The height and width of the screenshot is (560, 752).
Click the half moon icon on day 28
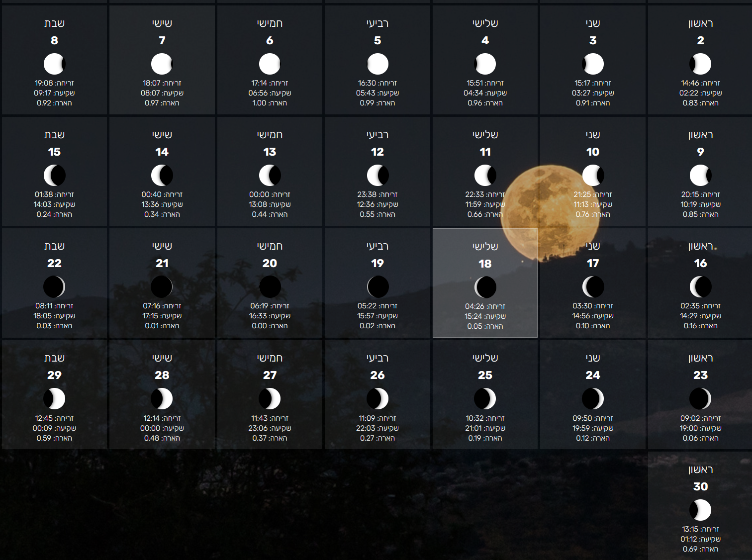click(162, 399)
